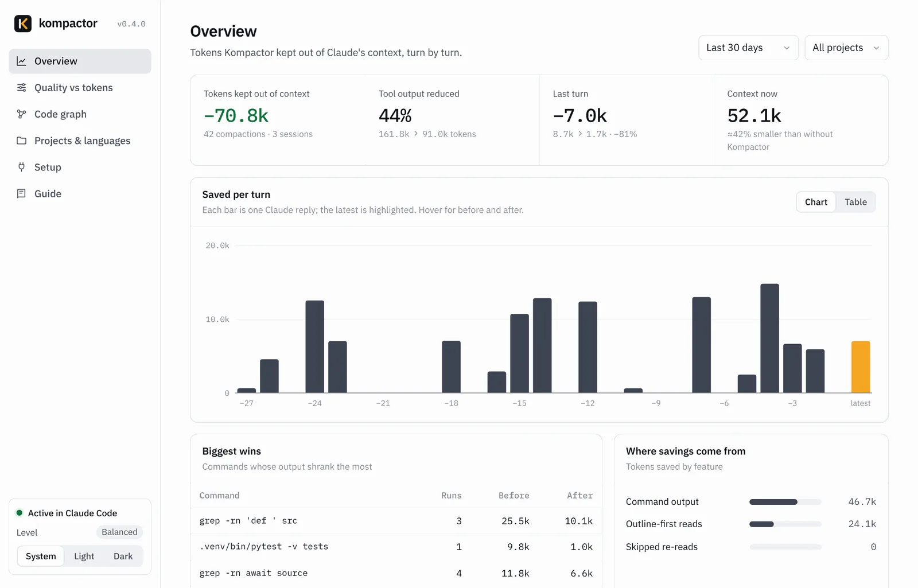The width and height of the screenshot is (918, 588).
Task: Switch Saved per turn to Table view
Action: (x=855, y=202)
